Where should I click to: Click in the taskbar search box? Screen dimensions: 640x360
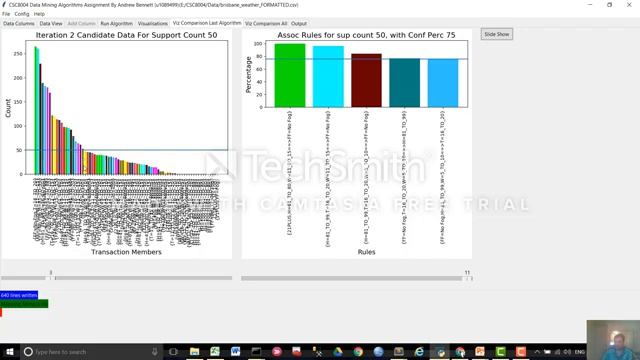(x=86, y=351)
